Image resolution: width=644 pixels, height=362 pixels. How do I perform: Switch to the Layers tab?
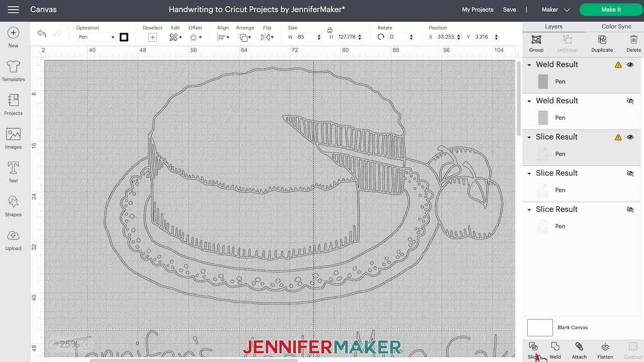tap(553, 26)
